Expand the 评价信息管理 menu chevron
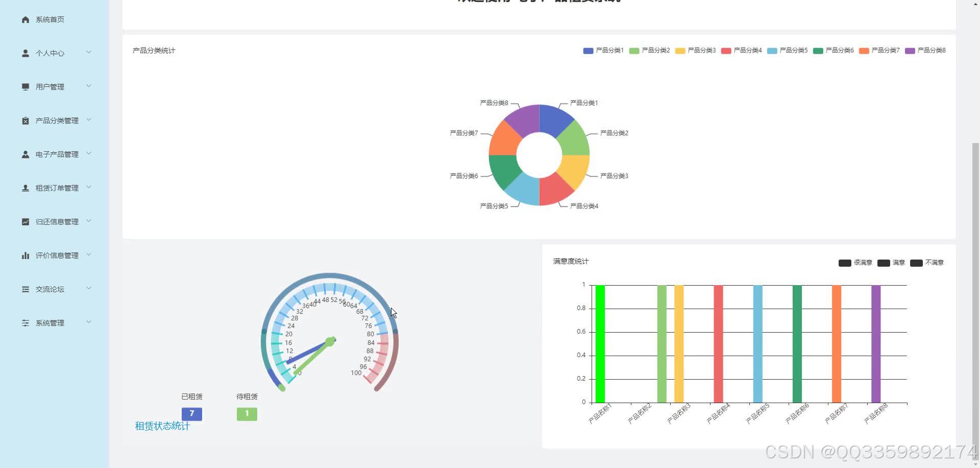Image resolution: width=980 pixels, height=468 pixels. pyautogui.click(x=89, y=254)
